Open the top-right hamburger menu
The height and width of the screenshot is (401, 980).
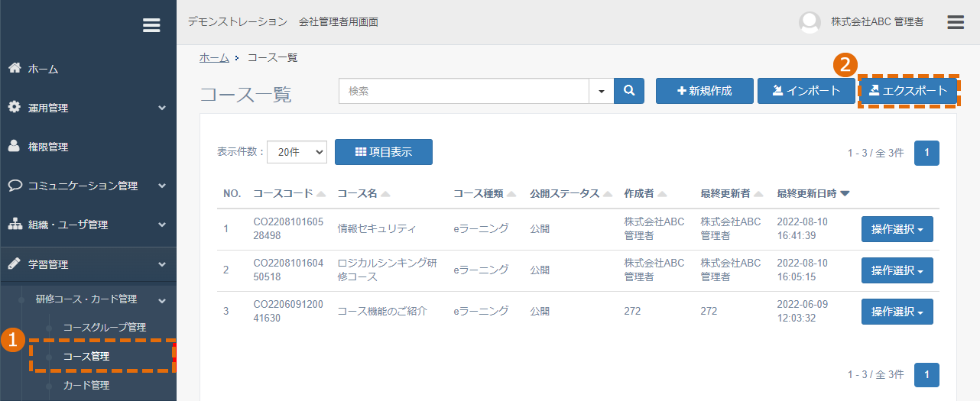(x=956, y=22)
